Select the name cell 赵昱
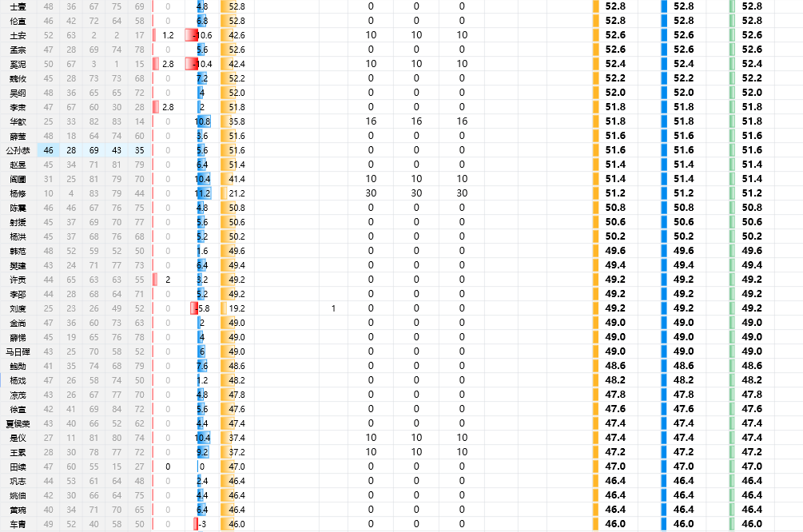This screenshot has height=532, width=803. 18,165
